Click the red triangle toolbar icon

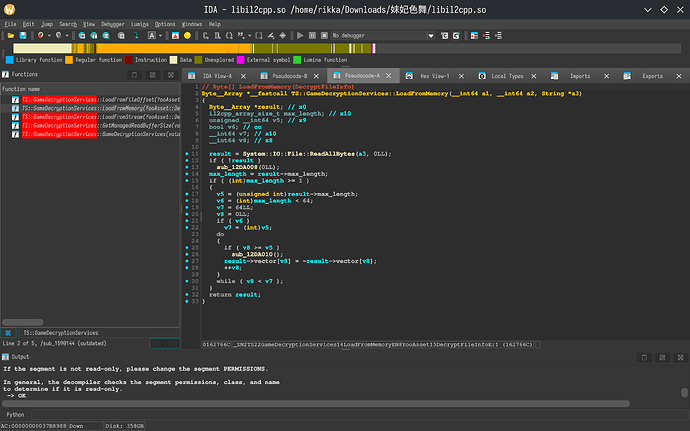coord(175,36)
